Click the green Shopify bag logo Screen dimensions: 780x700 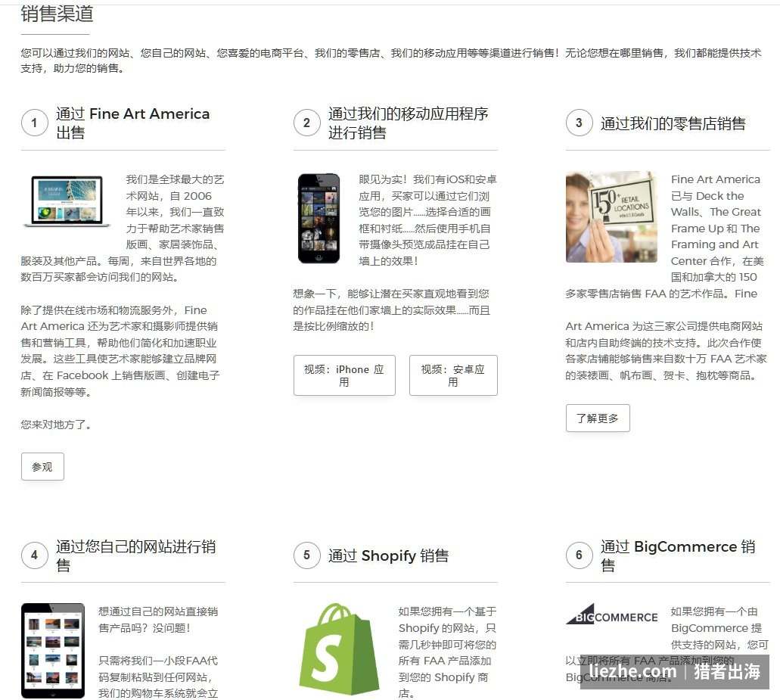[337, 649]
